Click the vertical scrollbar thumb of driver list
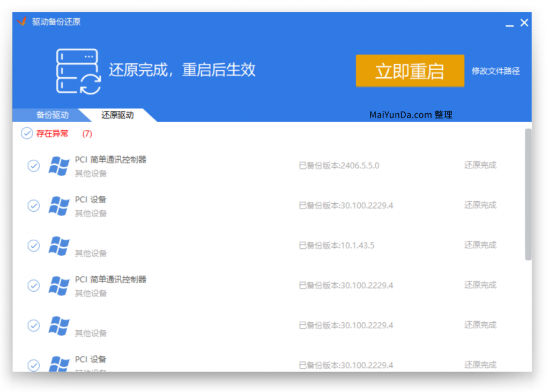The image size is (549, 392). [528, 195]
